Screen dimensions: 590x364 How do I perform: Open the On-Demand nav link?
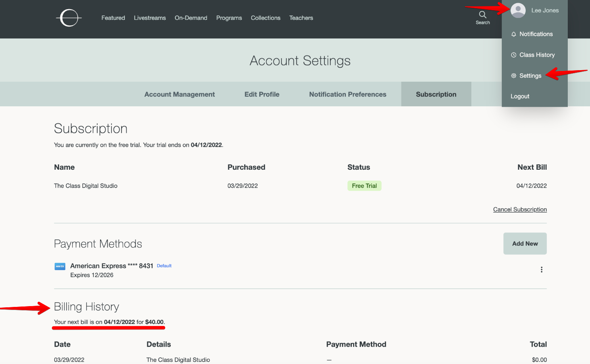click(x=191, y=18)
